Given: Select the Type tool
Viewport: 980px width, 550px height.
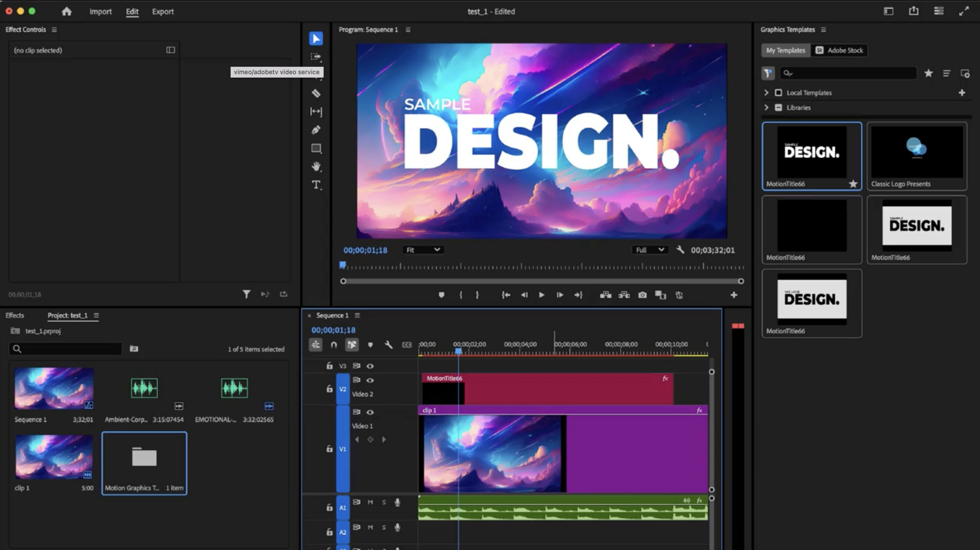Looking at the screenshot, I should (x=316, y=185).
